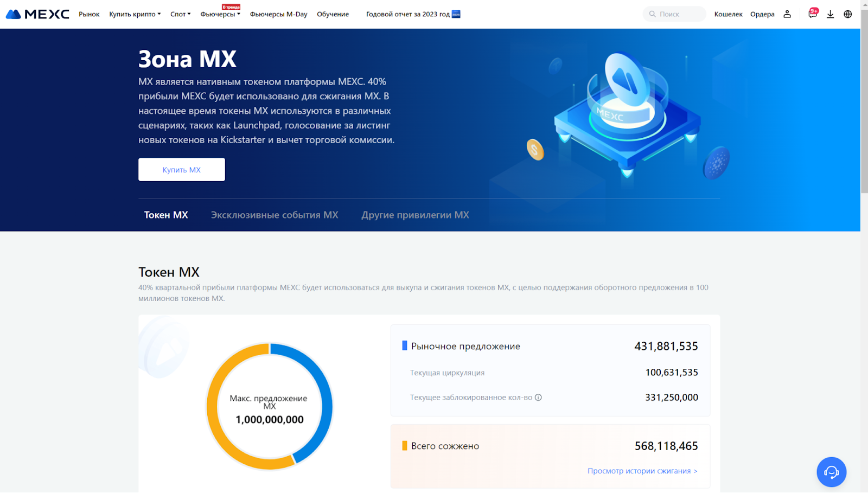The width and height of the screenshot is (868, 493).
Task: Select the 431,881,535 market supply value
Action: pyautogui.click(x=666, y=346)
